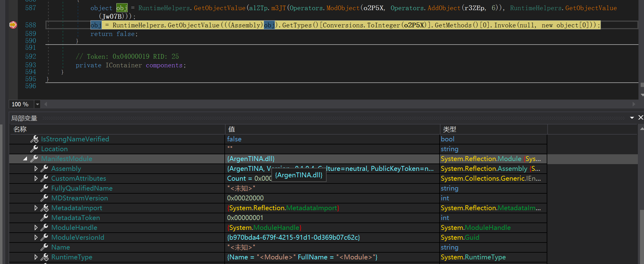Image resolution: width=644 pixels, height=264 pixels.
Task: Click the wrench icon beside MetadataToken
Action: coord(45,218)
